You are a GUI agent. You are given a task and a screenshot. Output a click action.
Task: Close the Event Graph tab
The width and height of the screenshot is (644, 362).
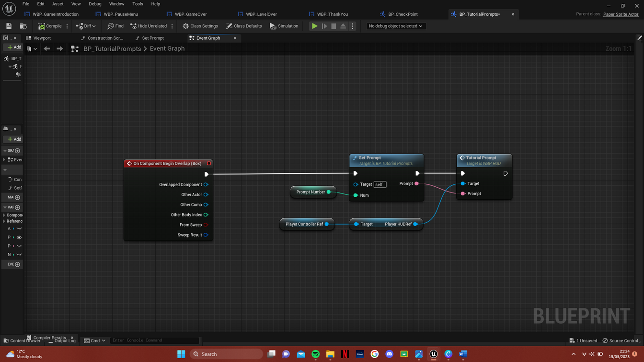tap(235, 38)
